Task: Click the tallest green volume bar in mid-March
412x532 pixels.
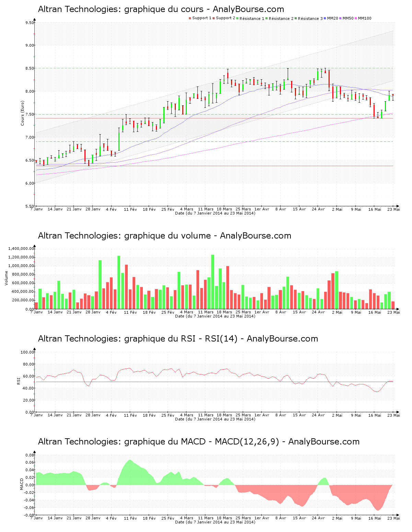Action: [x=213, y=282]
